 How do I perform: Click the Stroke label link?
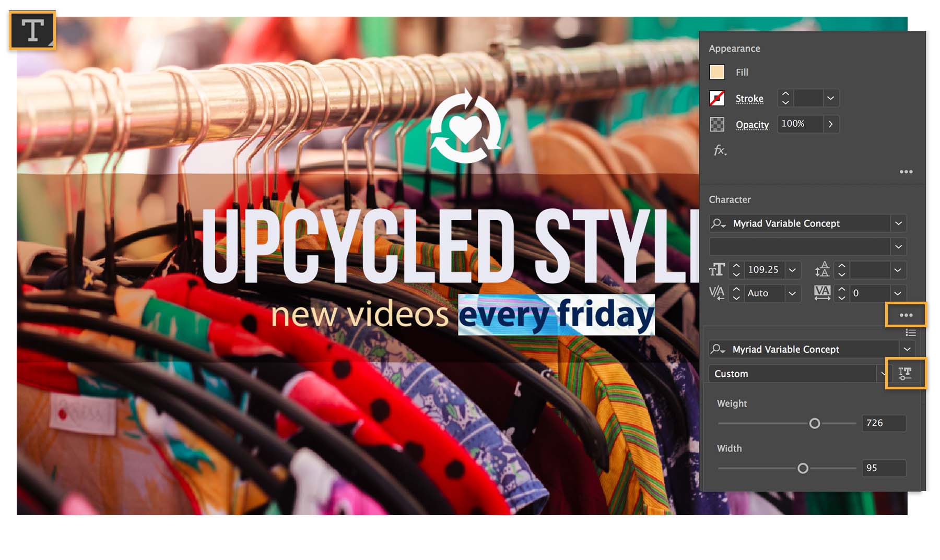(x=749, y=98)
